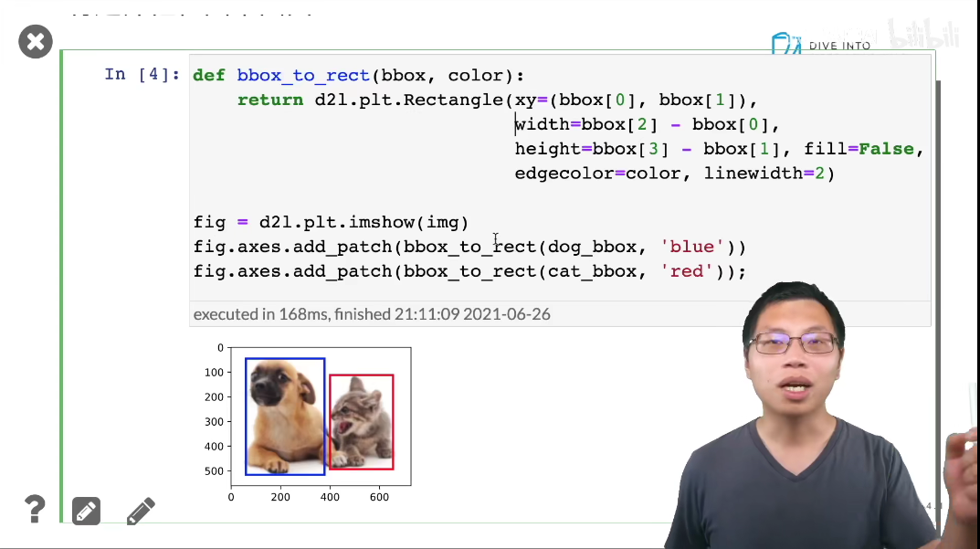Click the height=bbox[3] code line
Viewport: 980px width, 549px height.
pos(720,149)
